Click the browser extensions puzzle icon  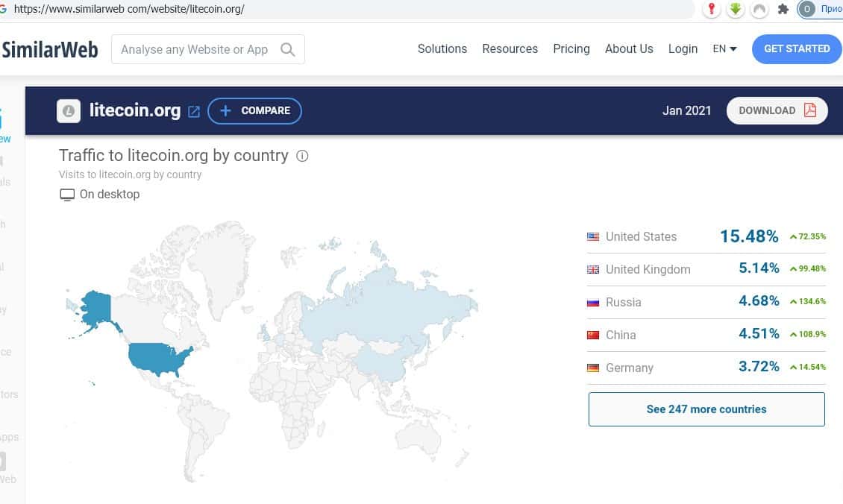783,9
